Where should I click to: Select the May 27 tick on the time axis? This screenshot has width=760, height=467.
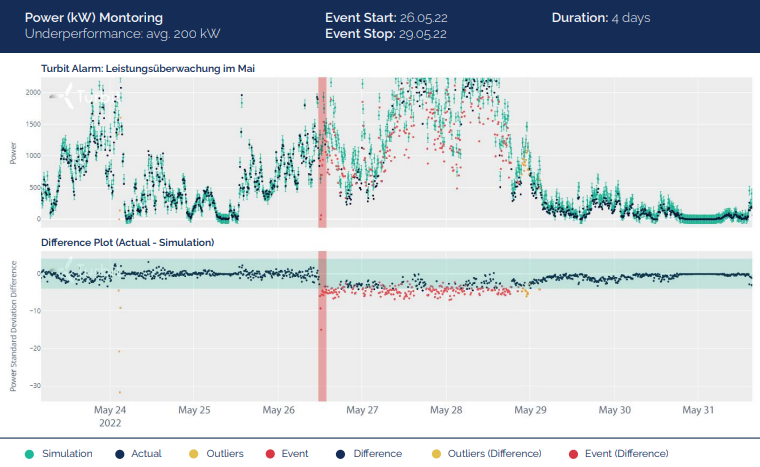pyautogui.click(x=366, y=410)
